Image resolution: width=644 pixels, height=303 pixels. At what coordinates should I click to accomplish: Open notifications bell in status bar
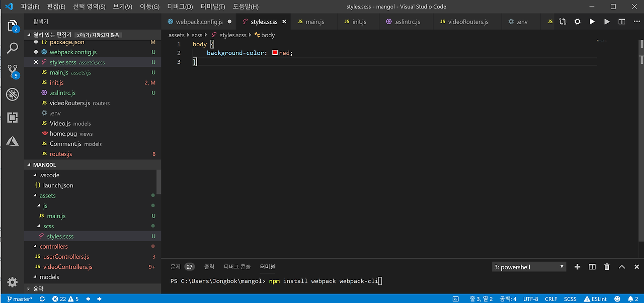click(x=633, y=299)
